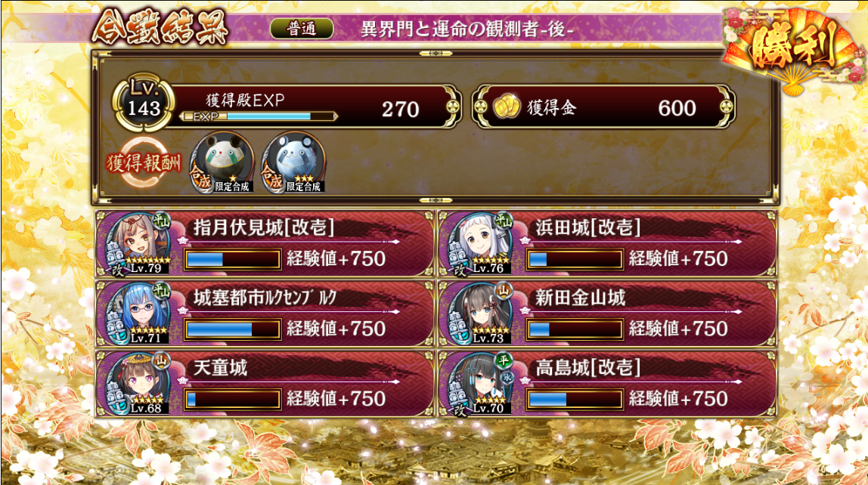The image size is (868, 485).
Task: Click the 普通 difficulty label
Action: tap(302, 29)
